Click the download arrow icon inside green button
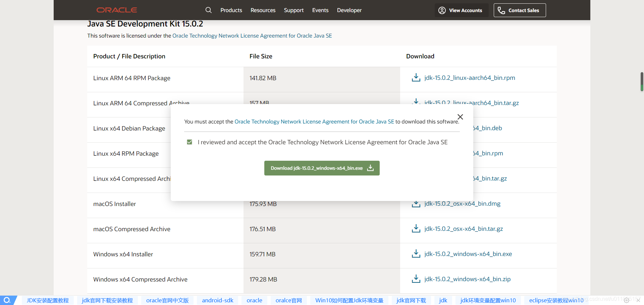The width and height of the screenshot is (644, 305). point(370,168)
